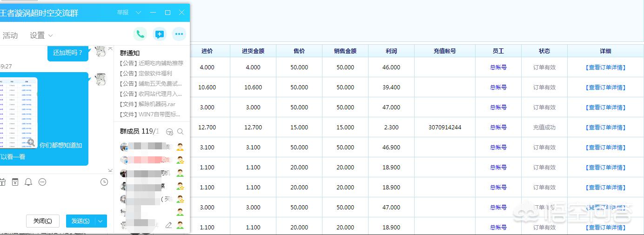Click 总帐号 in the 3070914244 row

coord(498,128)
